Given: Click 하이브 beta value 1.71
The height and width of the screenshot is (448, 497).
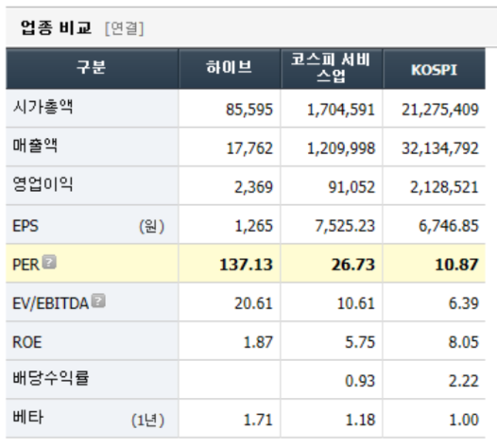Looking at the screenshot, I should 258,421.
